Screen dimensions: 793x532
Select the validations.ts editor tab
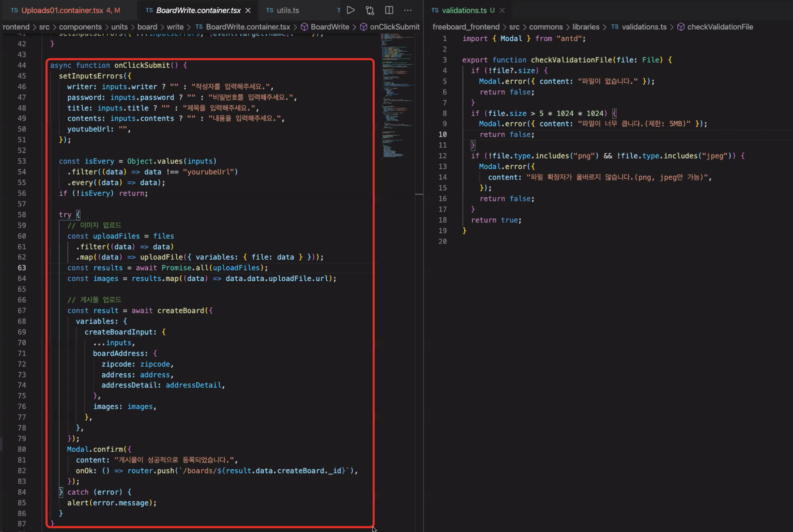464,10
